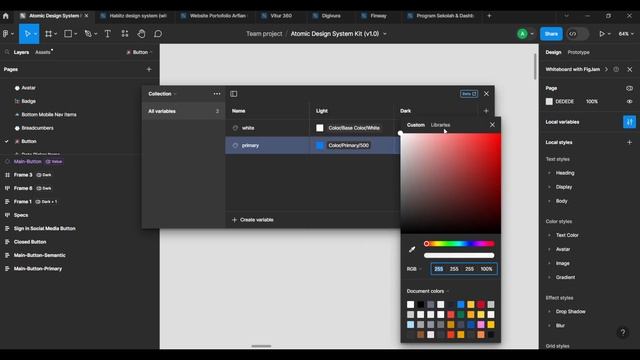Click the Share button

click(x=551, y=34)
